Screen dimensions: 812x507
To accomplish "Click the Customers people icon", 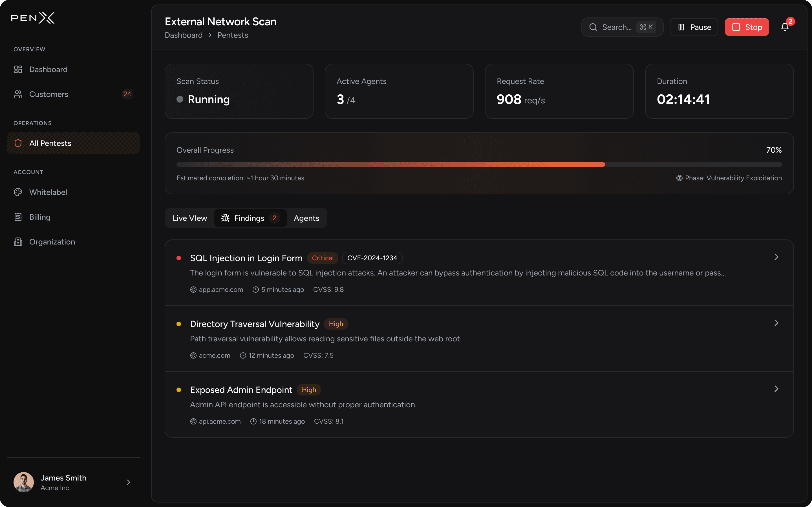I will pos(18,94).
